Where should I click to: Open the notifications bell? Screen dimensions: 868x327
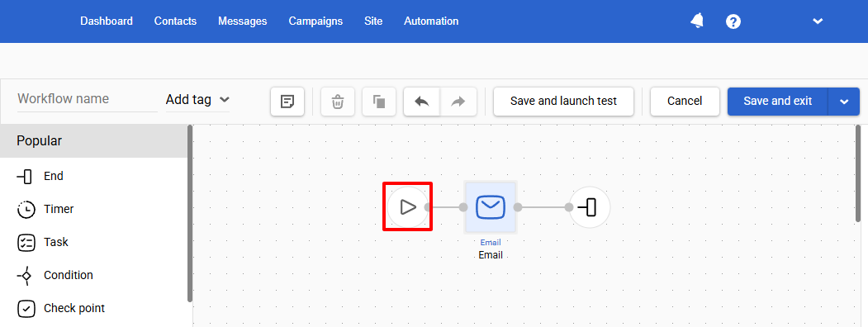click(x=697, y=21)
